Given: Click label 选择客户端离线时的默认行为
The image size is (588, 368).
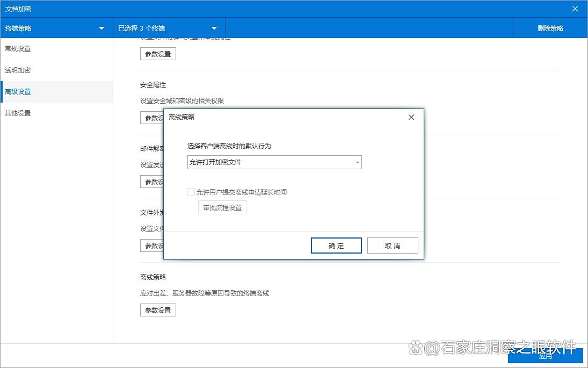Looking at the screenshot, I should (x=229, y=146).
